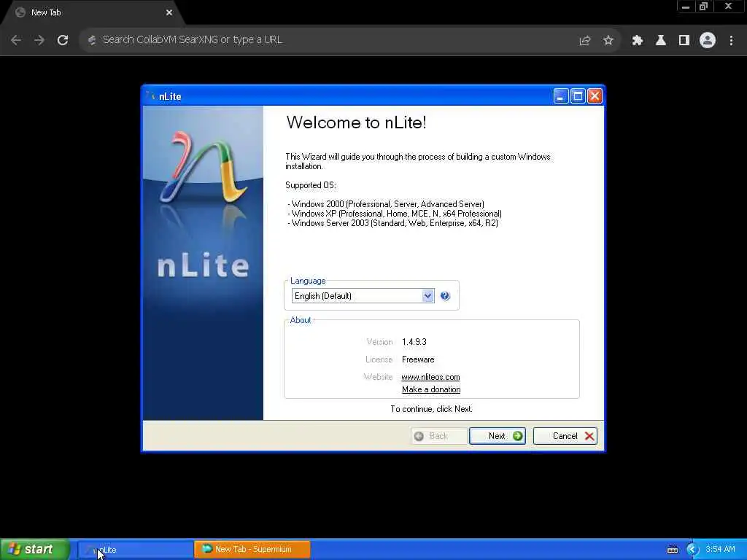Switch to New Tab - Supermium taskbar button
Viewport: 747px width, 560px height.
(252, 549)
